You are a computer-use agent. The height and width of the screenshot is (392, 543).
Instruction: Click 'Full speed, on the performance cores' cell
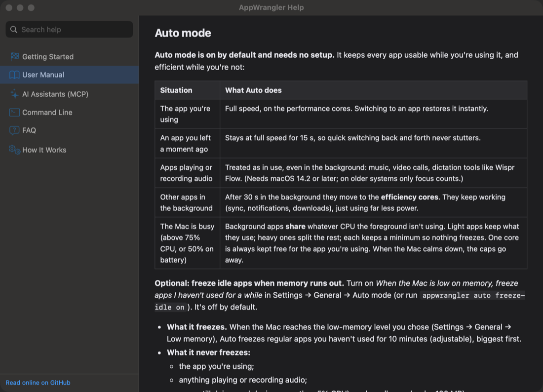373,114
